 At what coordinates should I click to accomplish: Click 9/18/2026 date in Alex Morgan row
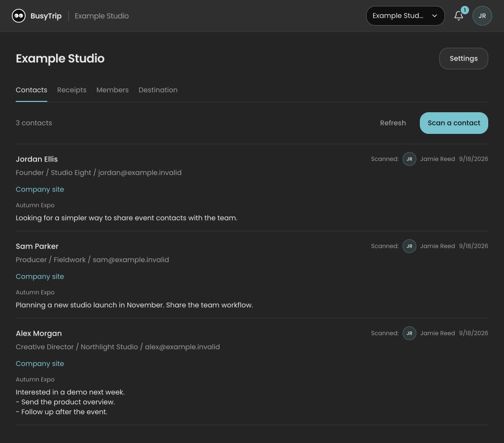click(x=473, y=333)
